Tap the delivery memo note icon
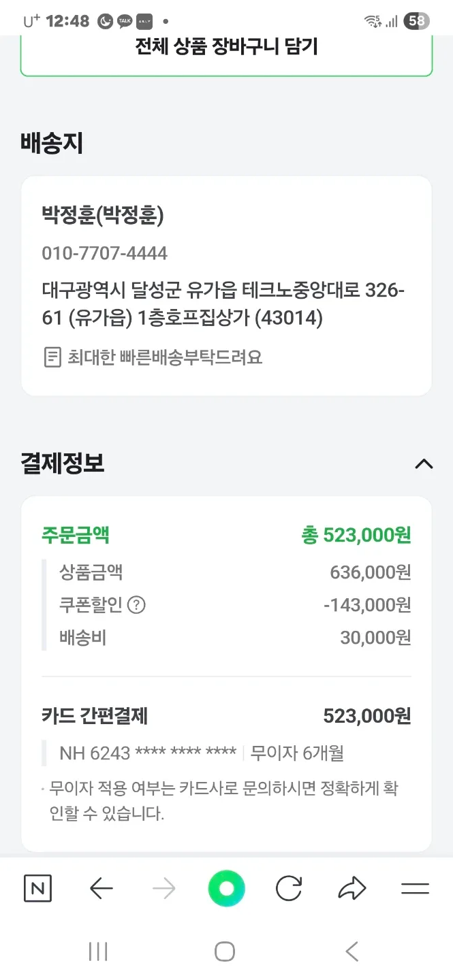This screenshot has width=453, height=980. point(52,357)
